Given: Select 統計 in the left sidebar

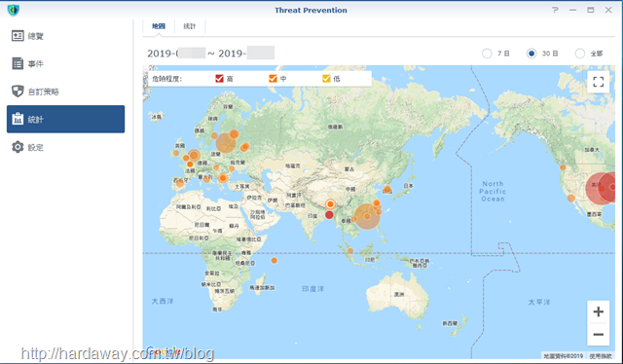Looking at the screenshot, I should click(65, 119).
